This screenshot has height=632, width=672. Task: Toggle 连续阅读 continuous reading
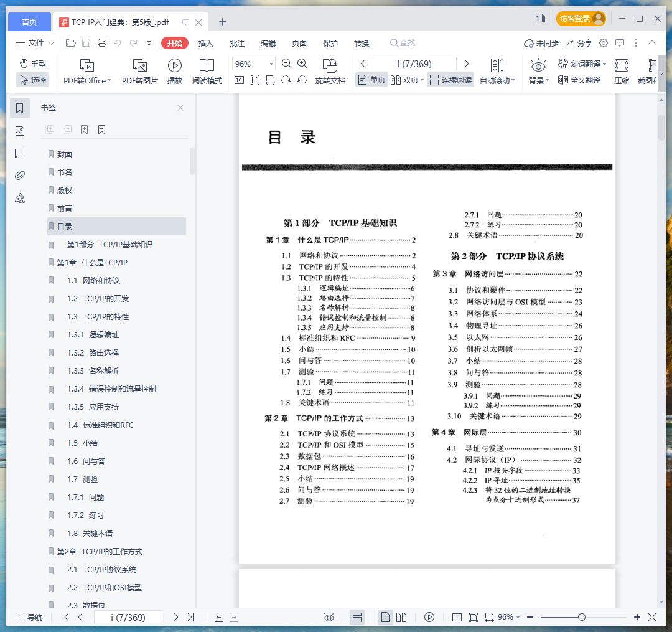(450, 80)
